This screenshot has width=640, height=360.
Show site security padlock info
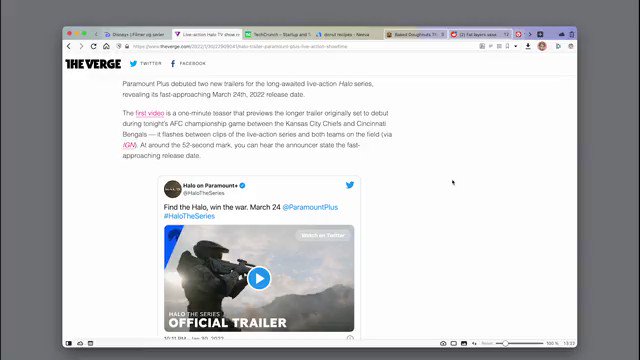tap(127, 47)
